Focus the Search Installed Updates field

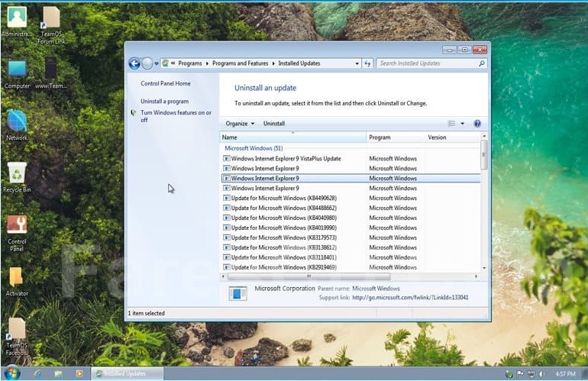point(428,63)
